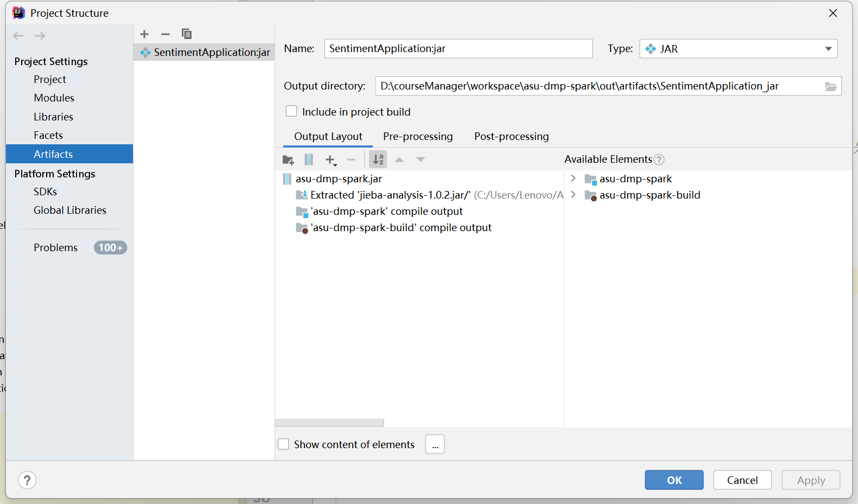
Task: Select 'asu-dmp-spark-build' compile output entry
Action: click(x=393, y=227)
